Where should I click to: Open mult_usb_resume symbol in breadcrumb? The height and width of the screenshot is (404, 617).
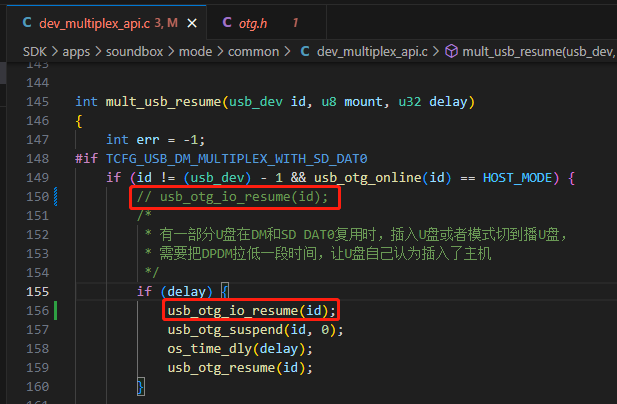pyautogui.click(x=539, y=52)
